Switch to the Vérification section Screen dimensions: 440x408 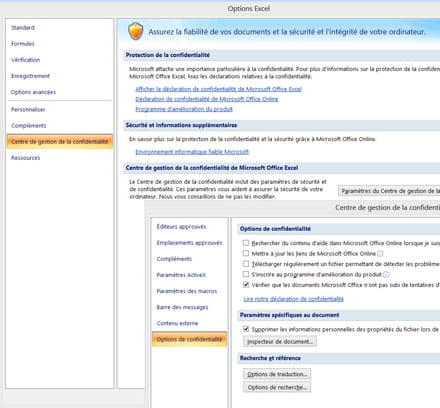tap(25, 60)
